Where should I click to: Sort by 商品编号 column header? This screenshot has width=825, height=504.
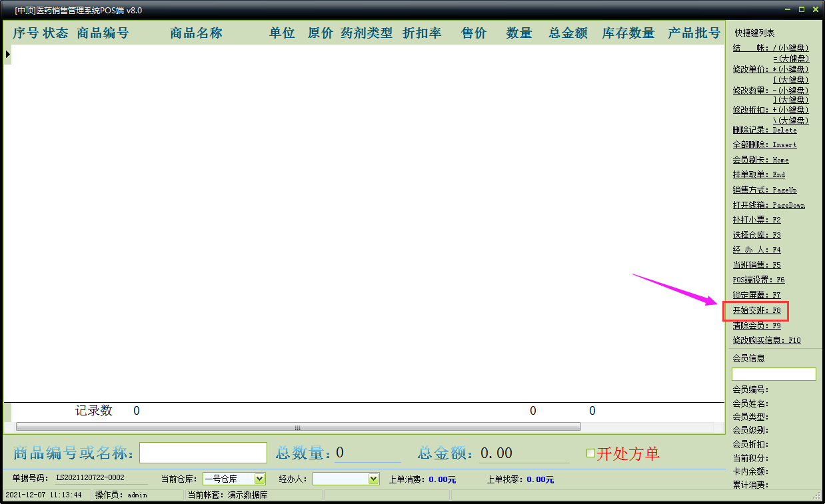[103, 33]
